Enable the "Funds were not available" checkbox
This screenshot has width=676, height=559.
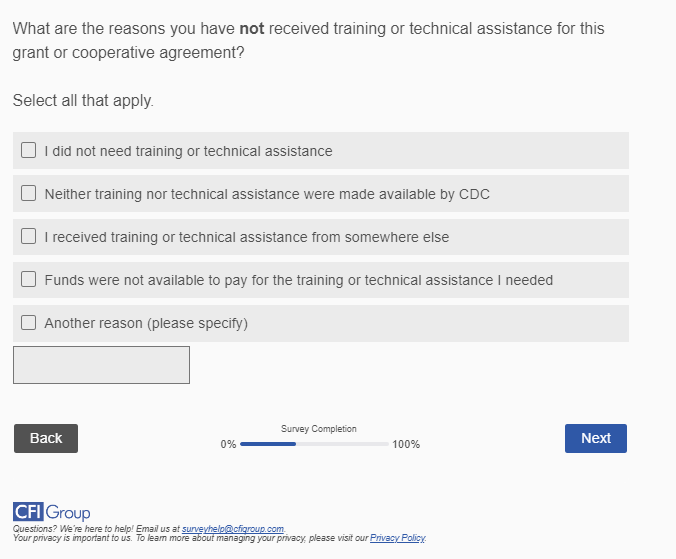pos(29,280)
